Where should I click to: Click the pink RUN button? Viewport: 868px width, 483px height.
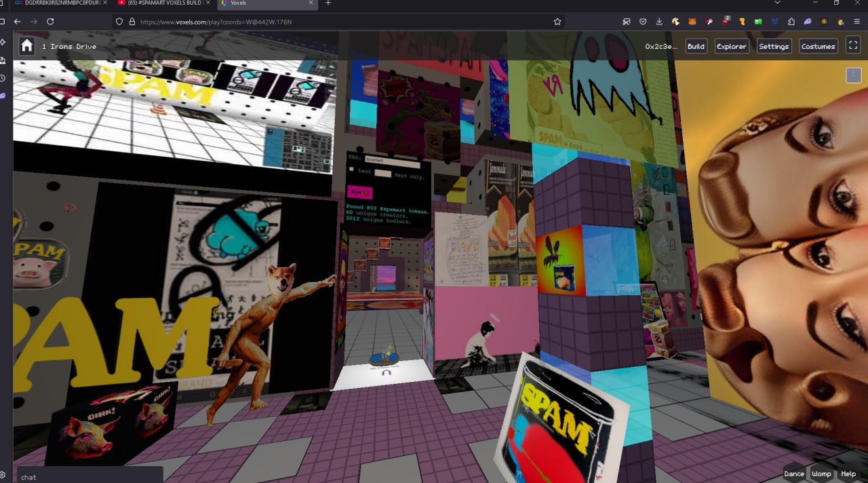point(359,192)
